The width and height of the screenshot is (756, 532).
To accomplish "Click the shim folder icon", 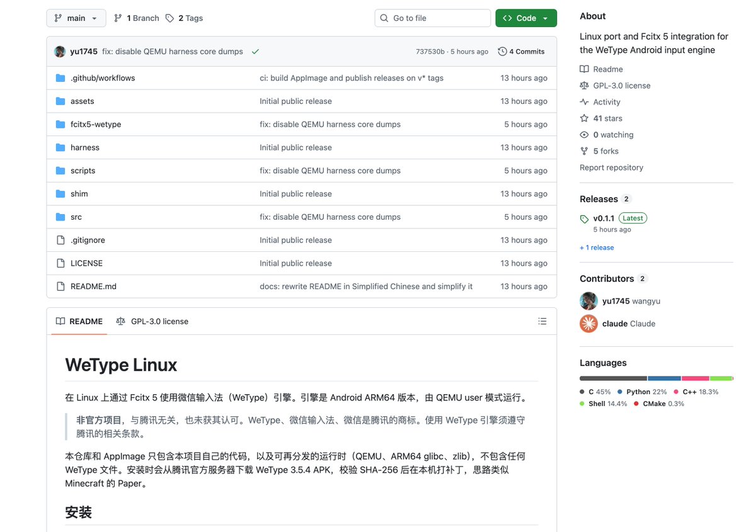I will (60, 194).
